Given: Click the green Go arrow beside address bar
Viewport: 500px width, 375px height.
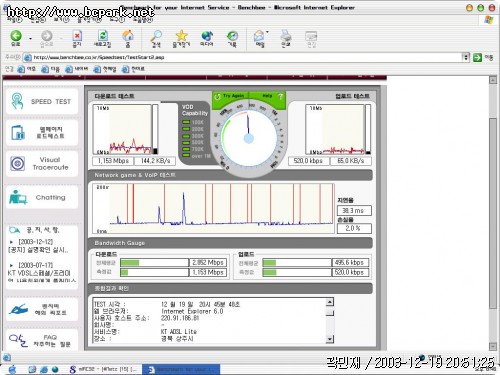Looking at the screenshot, I should point(477,57).
